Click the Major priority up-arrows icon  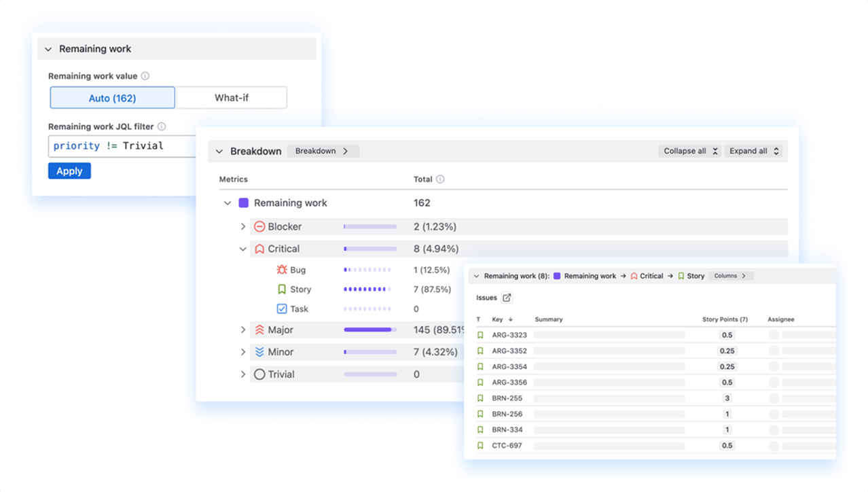[259, 330]
